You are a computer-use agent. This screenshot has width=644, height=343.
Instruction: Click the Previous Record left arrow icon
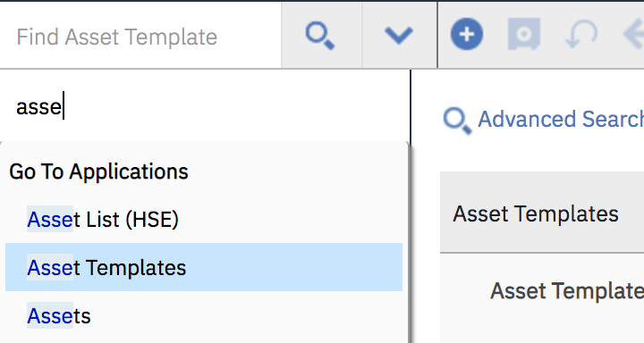tap(634, 35)
